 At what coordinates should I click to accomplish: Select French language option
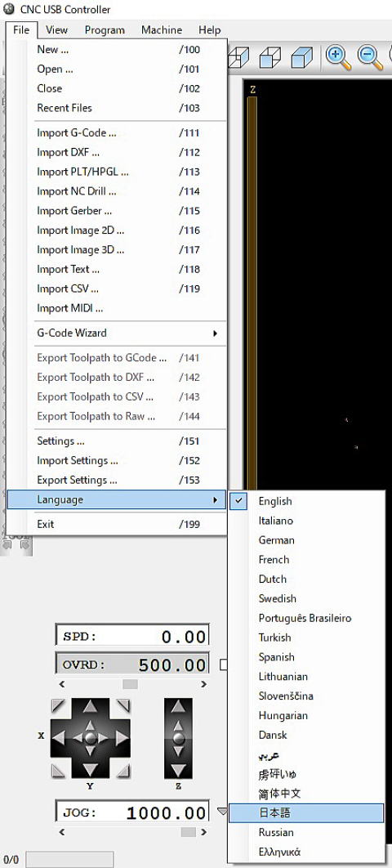tap(306, 560)
